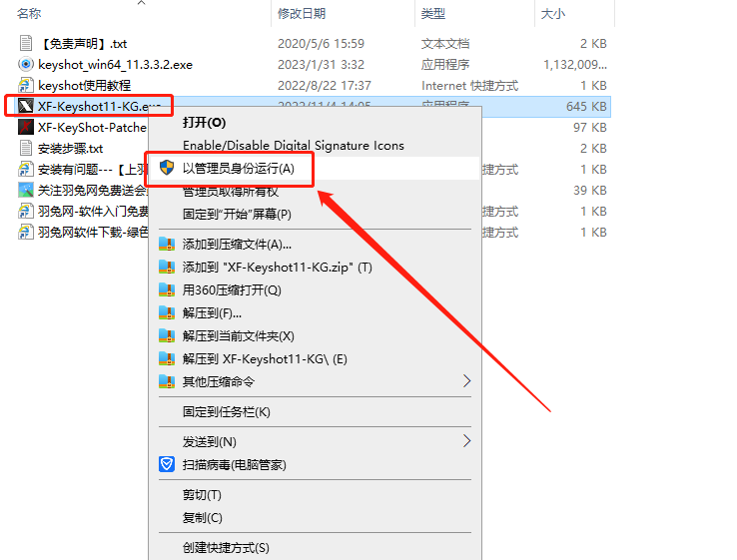Viewport: 737px width, 560px height.
Task: Click the 97 KB size value
Action: pos(590,128)
